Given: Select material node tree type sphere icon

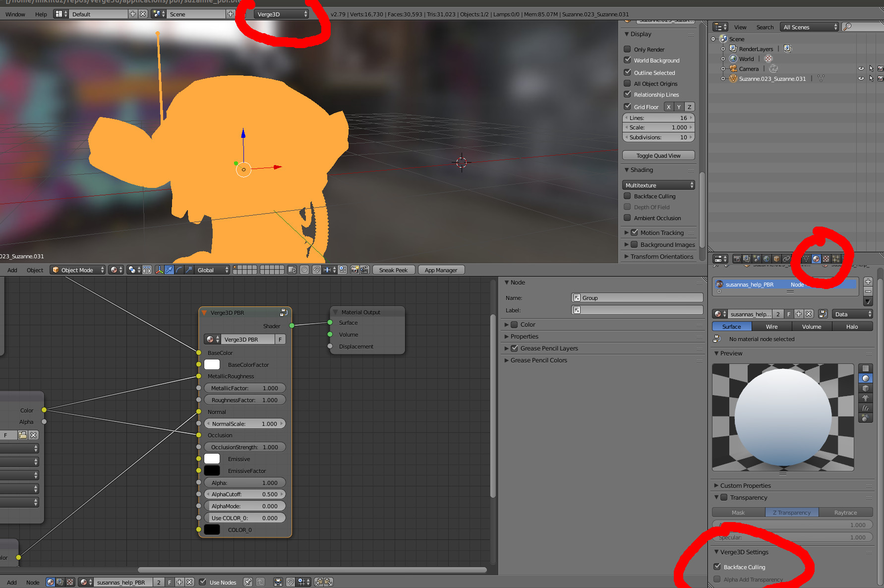Looking at the screenshot, I should 51,582.
